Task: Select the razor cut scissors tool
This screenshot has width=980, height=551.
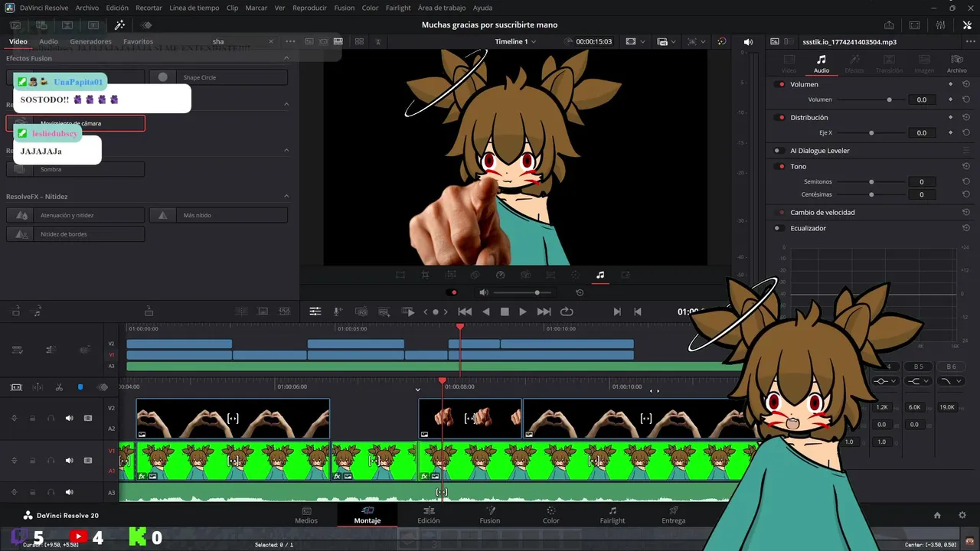Action: coord(59,387)
